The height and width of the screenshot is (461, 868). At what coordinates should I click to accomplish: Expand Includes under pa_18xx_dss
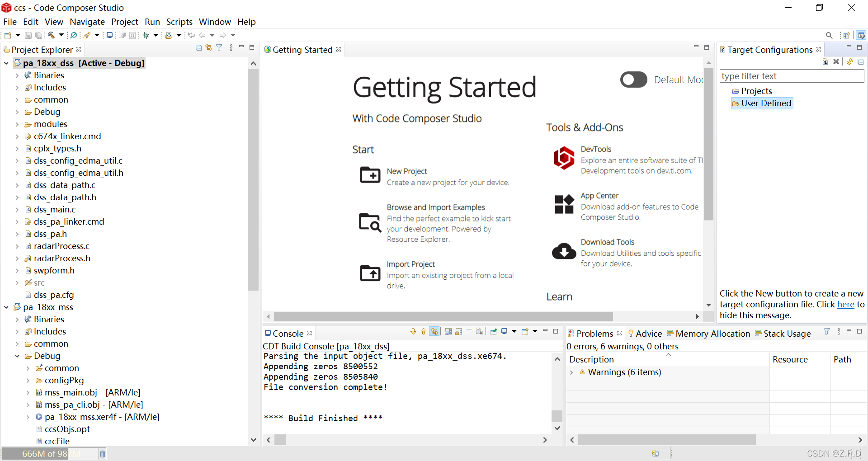(x=17, y=88)
